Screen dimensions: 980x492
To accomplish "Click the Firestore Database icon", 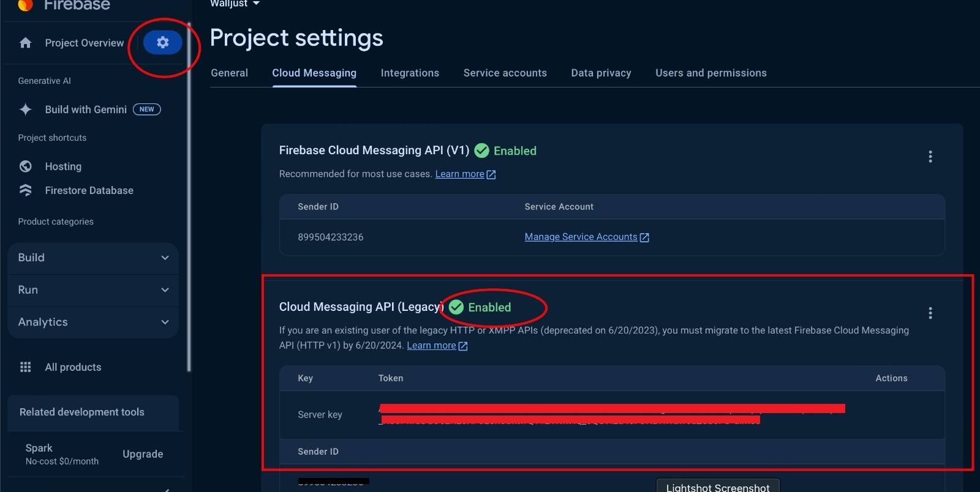I will tap(25, 190).
